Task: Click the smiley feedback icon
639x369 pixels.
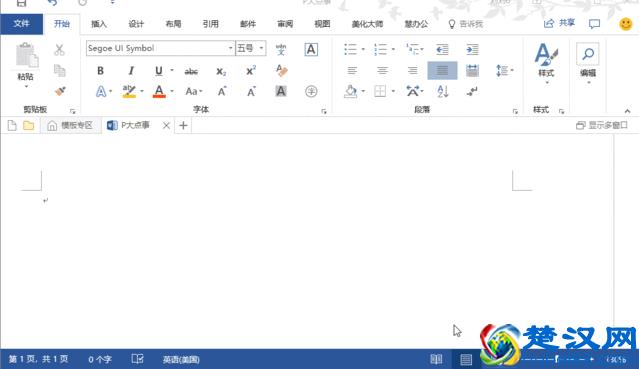Action: pyautogui.click(x=626, y=24)
